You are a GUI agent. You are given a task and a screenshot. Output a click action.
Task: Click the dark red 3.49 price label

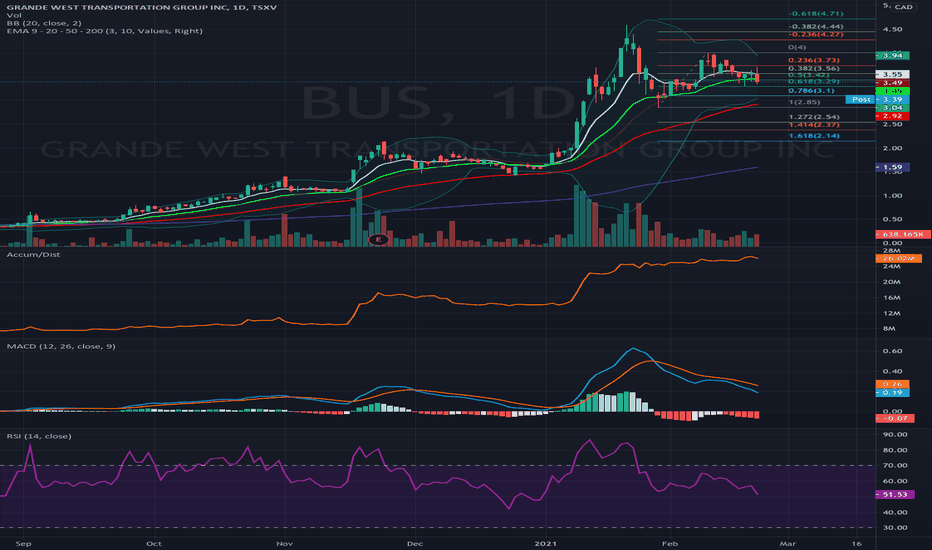pyautogui.click(x=892, y=83)
